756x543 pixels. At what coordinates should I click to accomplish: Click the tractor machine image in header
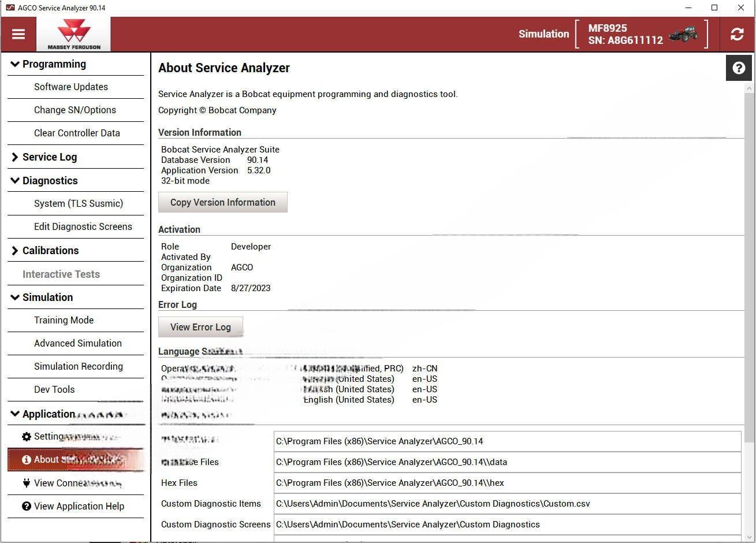683,35
